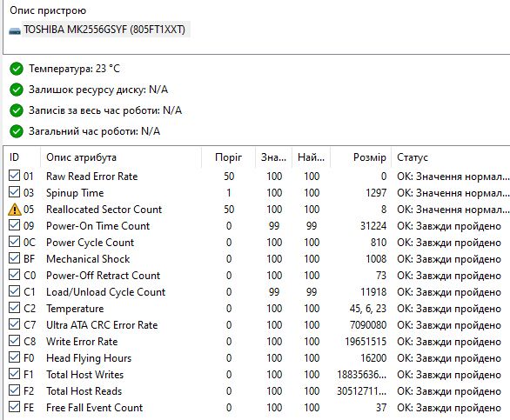Select the Temperature attribute name in table
Viewport: 510px width, 420px height.
(x=75, y=309)
